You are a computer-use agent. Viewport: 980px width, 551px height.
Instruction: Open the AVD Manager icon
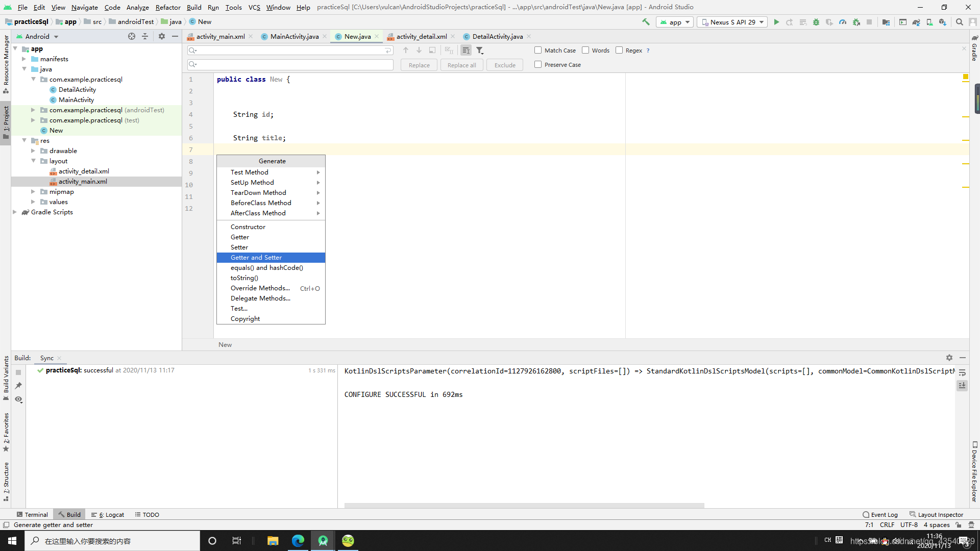929,22
